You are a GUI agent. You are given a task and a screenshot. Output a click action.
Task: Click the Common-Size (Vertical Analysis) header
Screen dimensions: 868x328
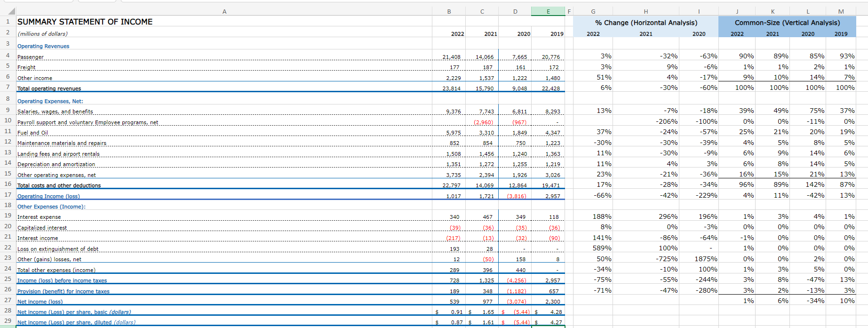[x=787, y=23]
